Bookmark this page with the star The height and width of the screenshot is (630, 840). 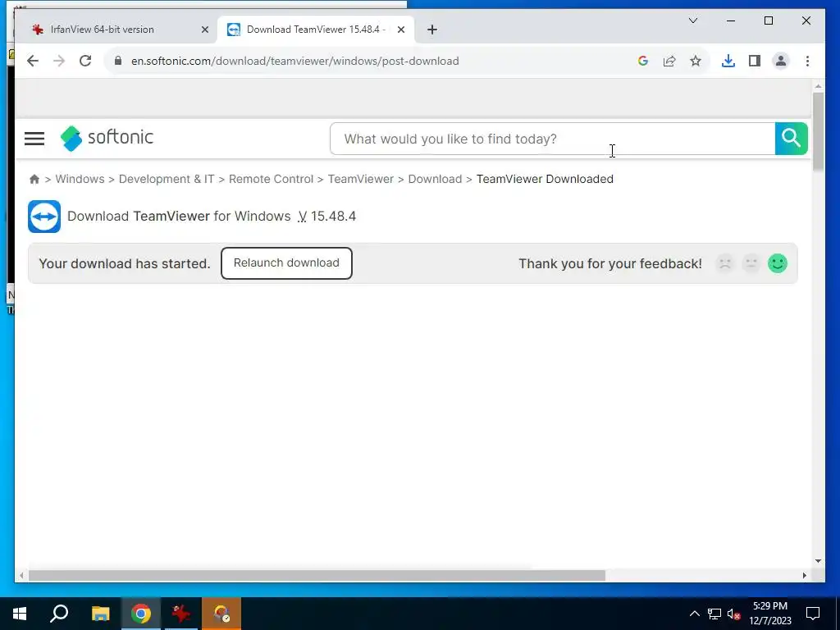pos(696,61)
